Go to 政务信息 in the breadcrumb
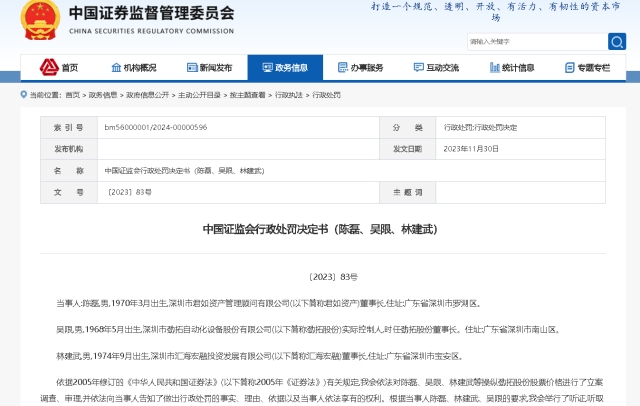The height and width of the screenshot is (406, 640). 103,95
